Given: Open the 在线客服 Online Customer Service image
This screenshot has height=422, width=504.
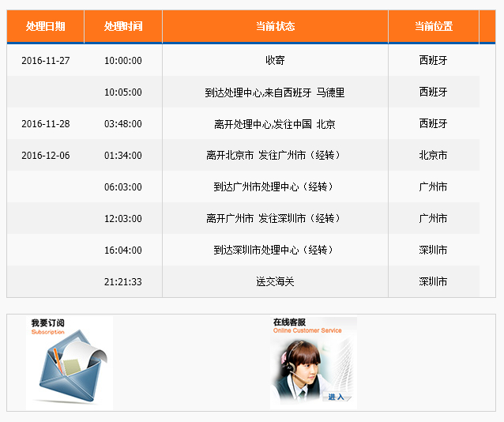Looking at the screenshot, I should pos(314,363).
